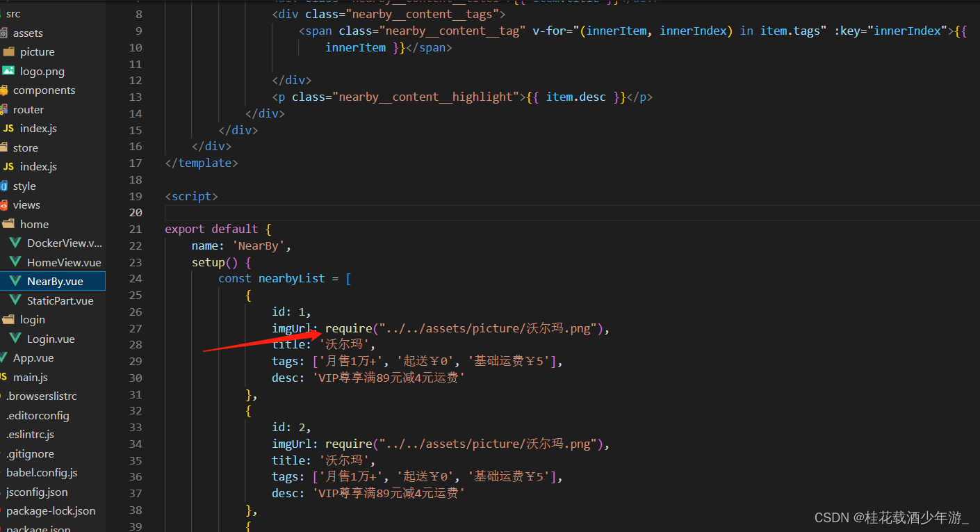Viewport: 980px width, 532px height.
Task: Click the picture folder icon
Action: tap(8, 52)
